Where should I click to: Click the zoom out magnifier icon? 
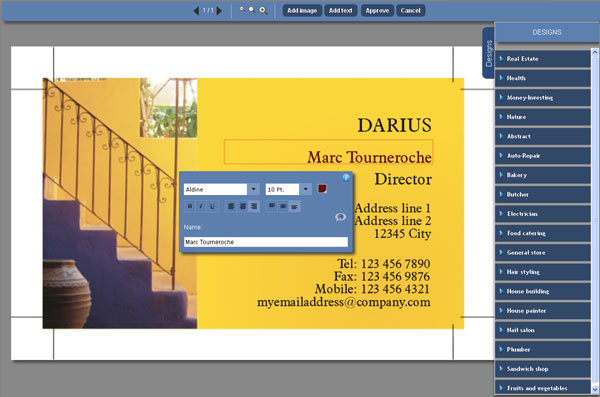pos(242,9)
